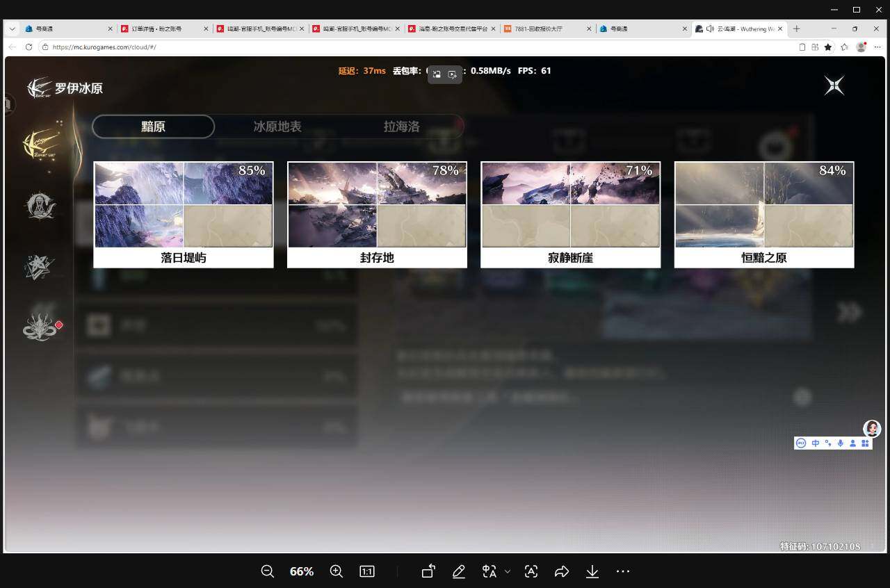Open the pen edit tool
This screenshot has height=588, width=890.
(459, 571)
